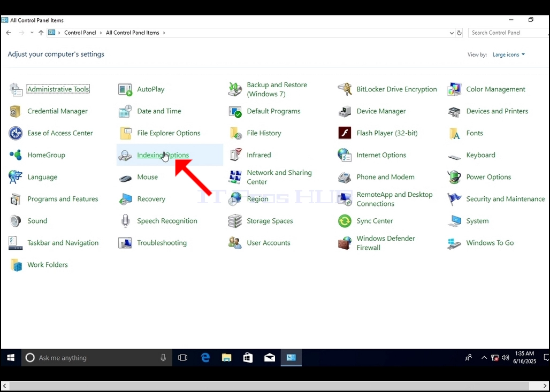This screenshot has height=392, width=550.
Task: Open the Default Programs icon
Action: pyautogui.click(x=235, y=111)
